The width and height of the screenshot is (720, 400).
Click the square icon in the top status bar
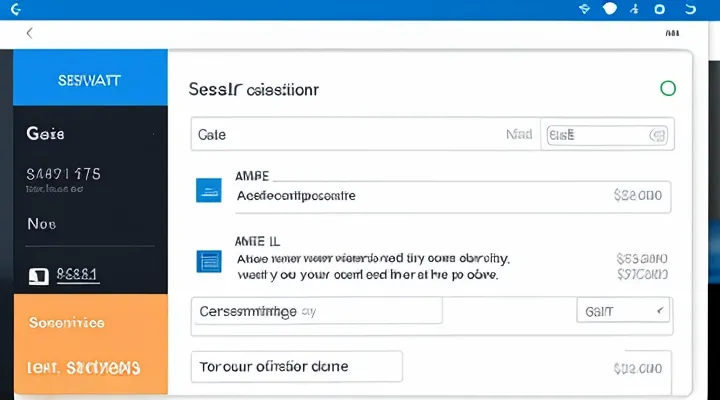click(659, 9)
